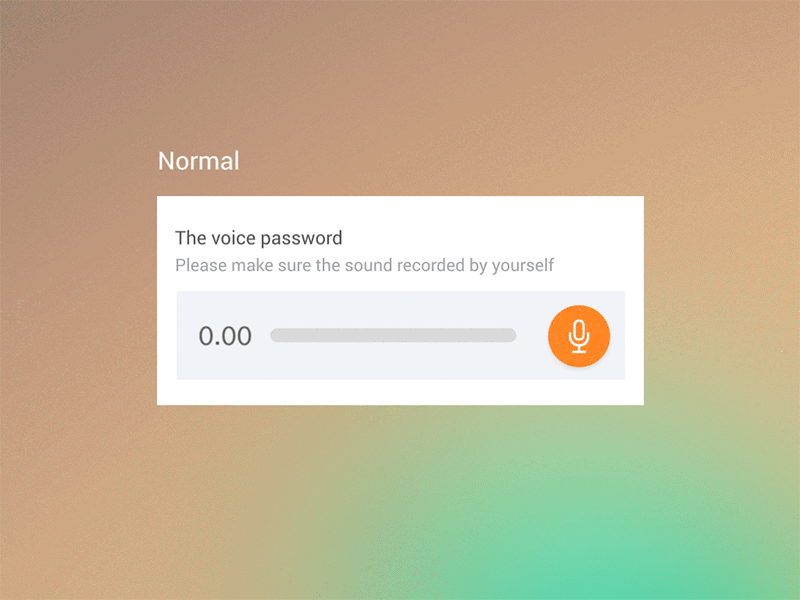Click the gray voice recording progress bar
This screenshot has height=600, width=800.
(393, 335)
